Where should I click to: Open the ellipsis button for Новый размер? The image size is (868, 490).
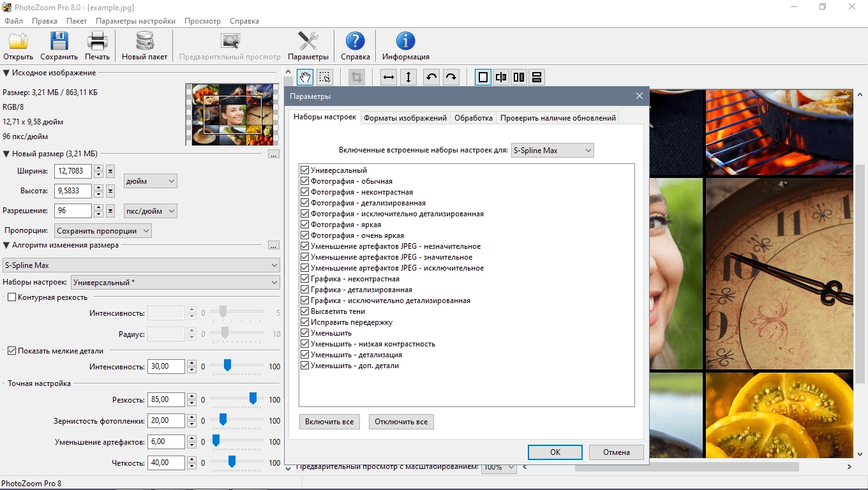tap(274, 154)
